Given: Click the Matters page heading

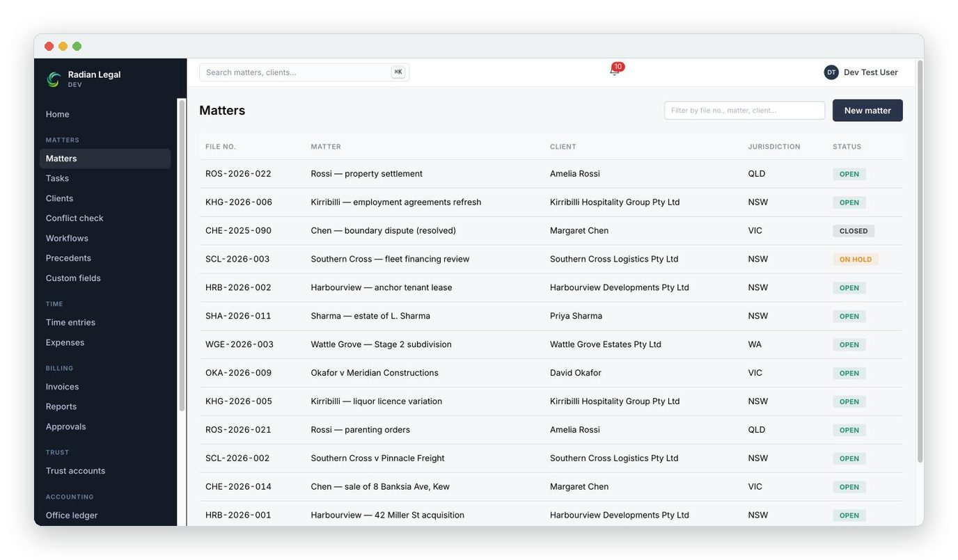Looking at the screenshot, I should click(x=222, y=111).
